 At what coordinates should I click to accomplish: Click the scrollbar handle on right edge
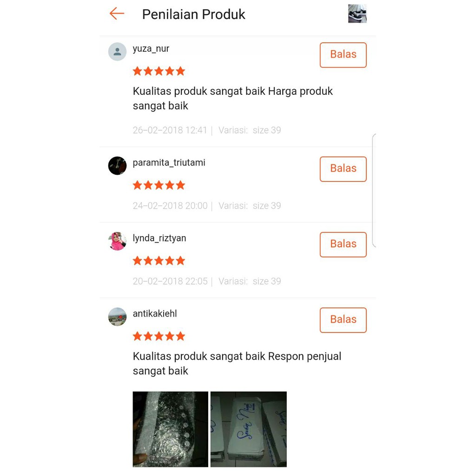(x=374, y=190)
